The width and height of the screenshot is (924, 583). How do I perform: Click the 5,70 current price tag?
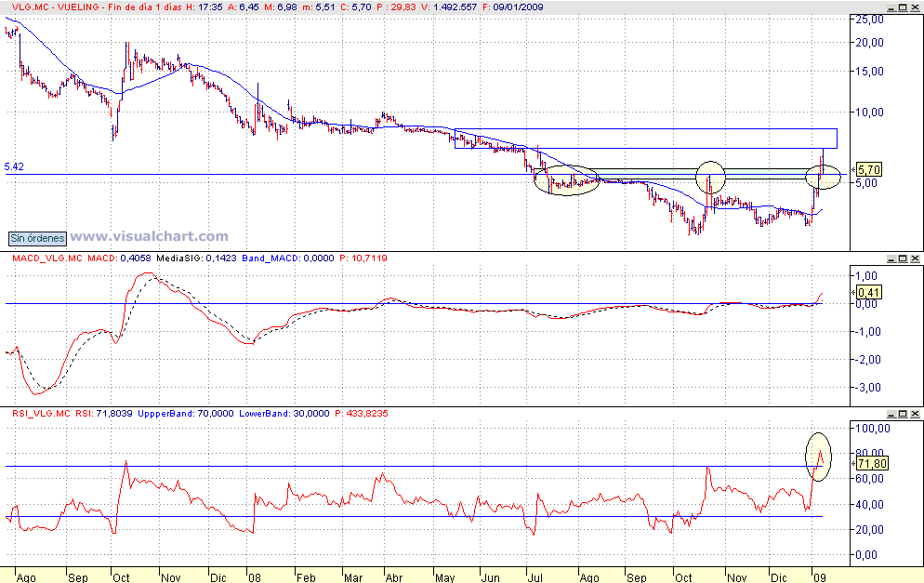pos(869,170)
